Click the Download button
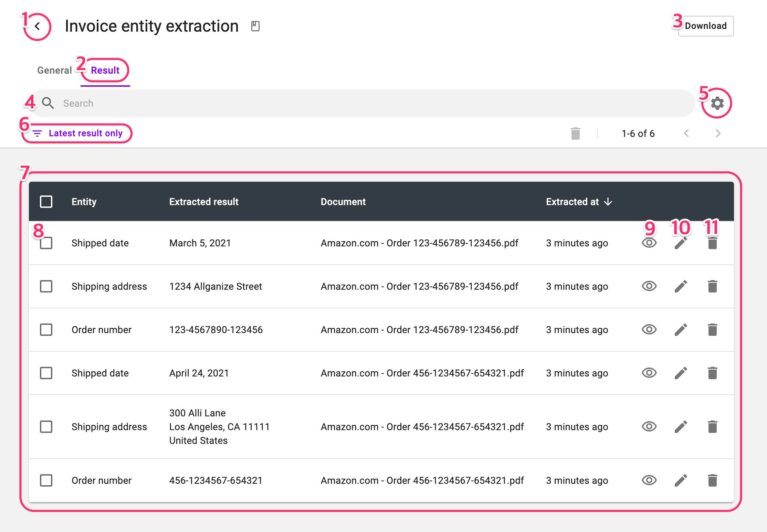This screenshot has width=767, height=532. coord(705,26)
